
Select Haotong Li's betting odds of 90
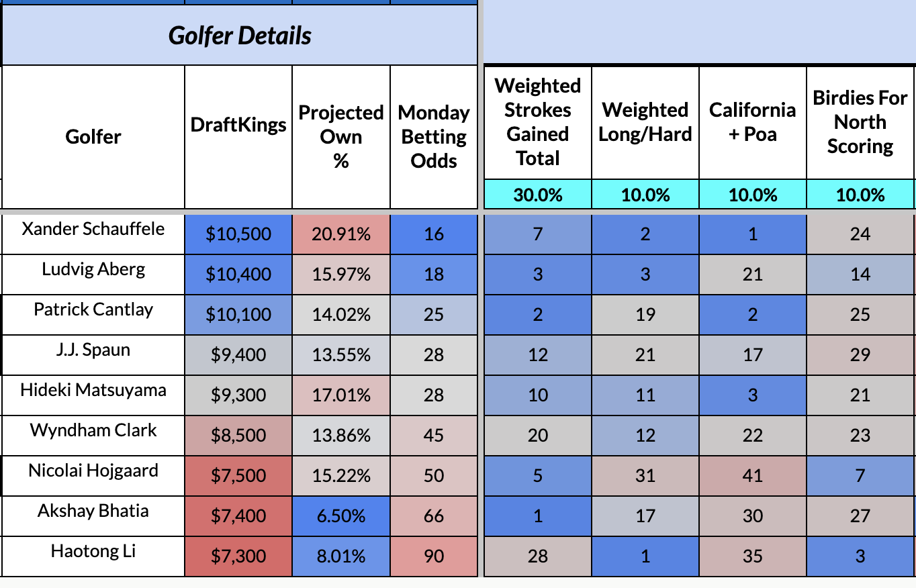434,556
